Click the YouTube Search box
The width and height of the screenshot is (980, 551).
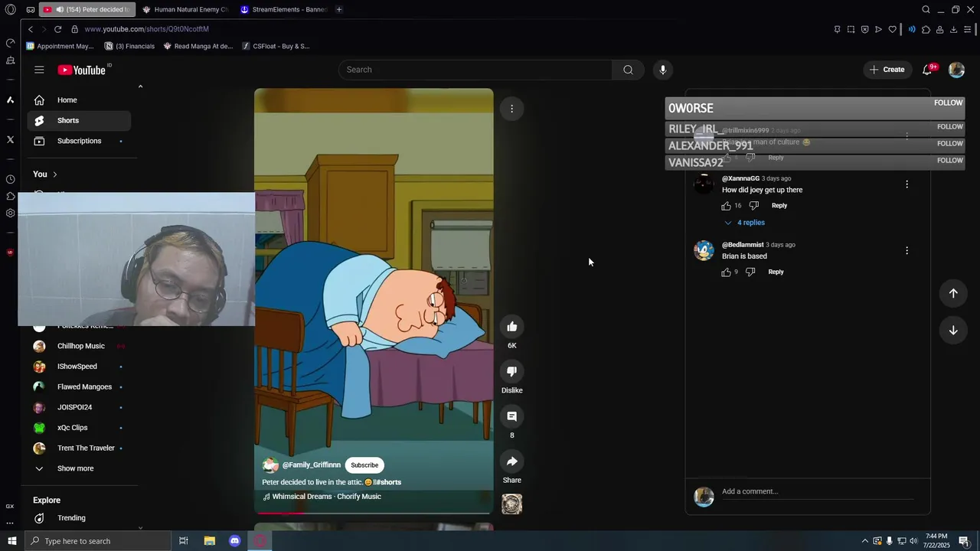(475, 70)
